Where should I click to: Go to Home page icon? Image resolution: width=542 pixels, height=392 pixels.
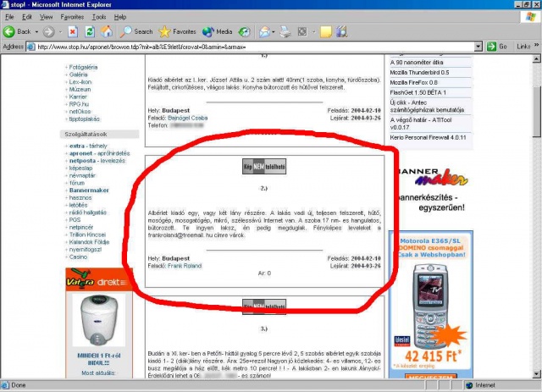tap(106, 31)
